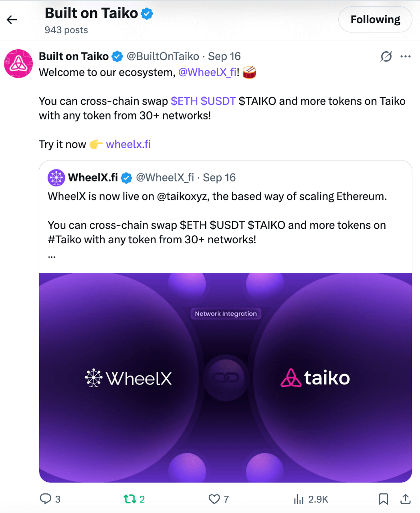Open the WheelX.fi quoted avatar icon
Image resolution: width=420 pixels, height=513 pixels.
tap(57, 178)
